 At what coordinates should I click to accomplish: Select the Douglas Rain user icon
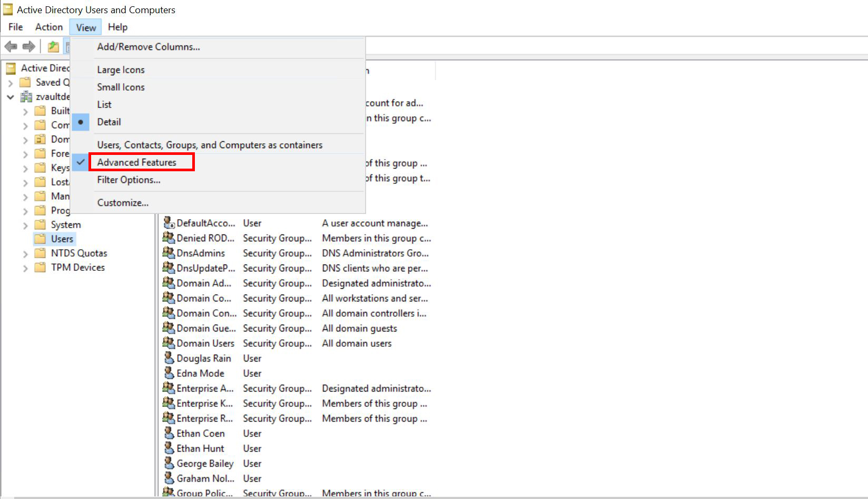pos(169,358)
